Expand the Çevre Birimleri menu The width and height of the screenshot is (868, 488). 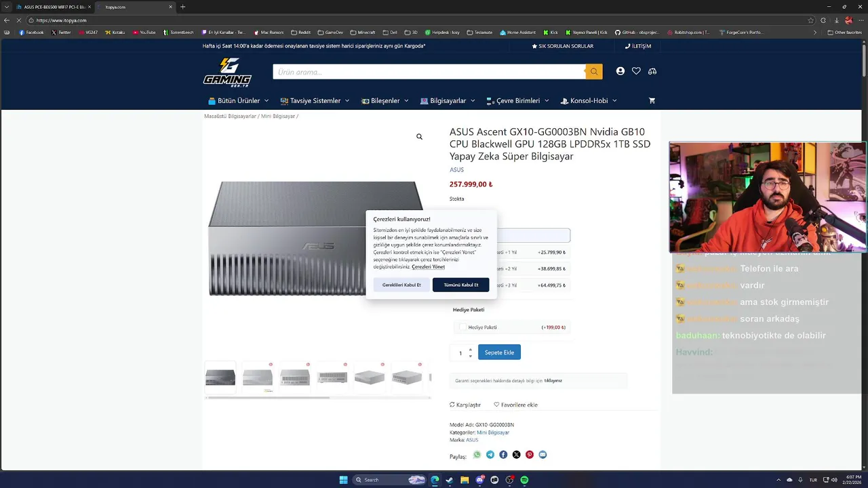(517, 100)
